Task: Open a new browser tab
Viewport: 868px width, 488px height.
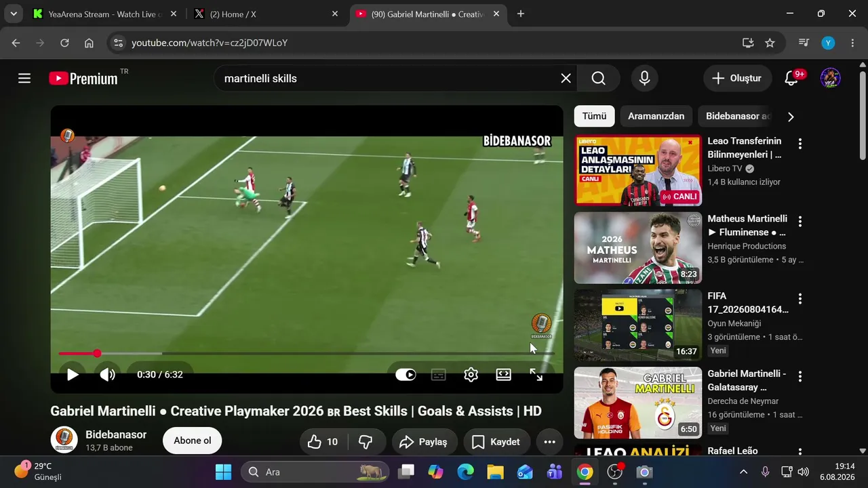Action: pos(521,14)
